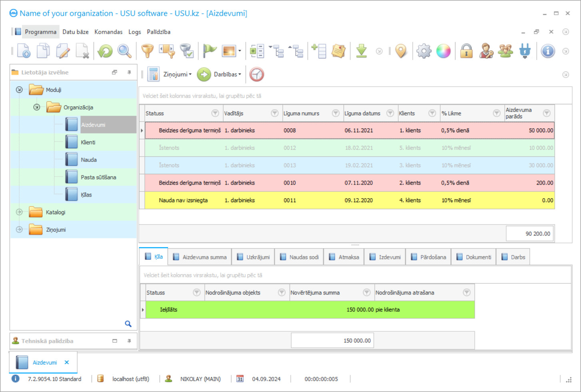581x392 pixels.
Task: Switch to the Aizdevuma summa tab
Action: (x=200, y=257)
